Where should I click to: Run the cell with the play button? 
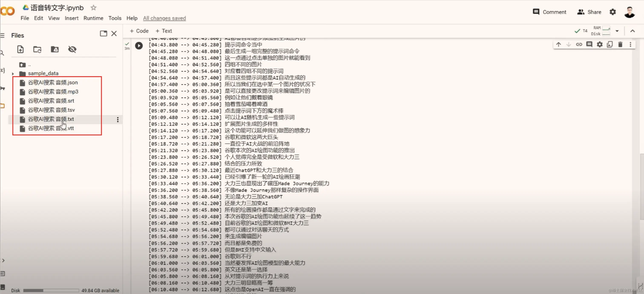(x=139, y=46)
